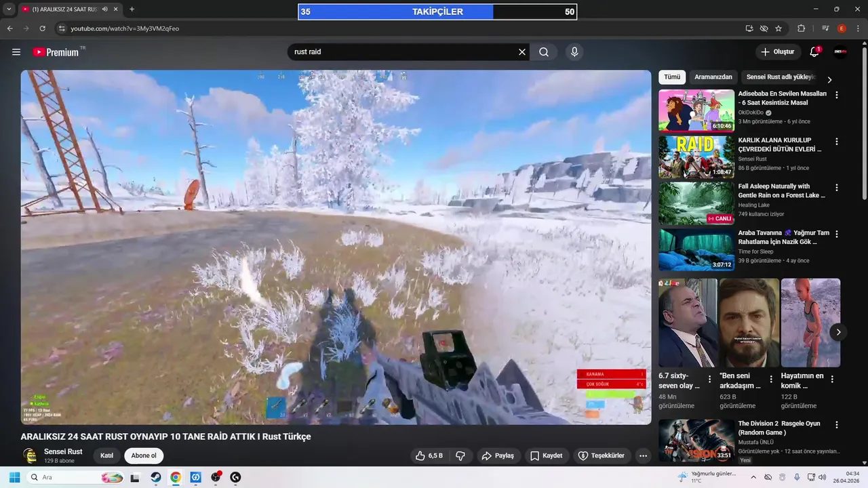The width and height of the screenshot is (868, 488).
Task: Open the media controls icon
Action: 825,28
